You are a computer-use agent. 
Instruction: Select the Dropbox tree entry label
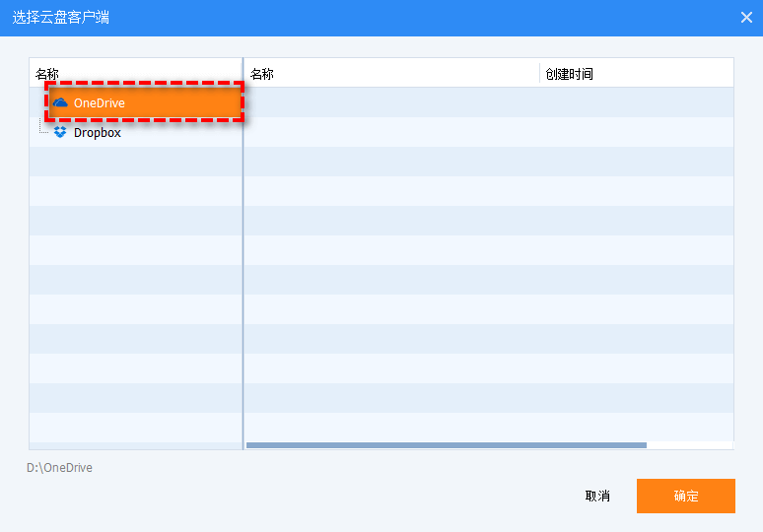click(x=98, y=132)
